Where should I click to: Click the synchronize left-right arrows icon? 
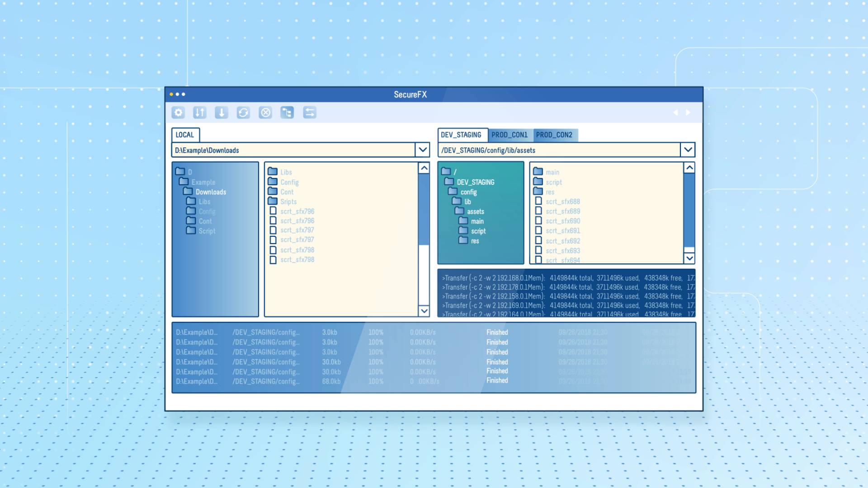coord(309,113)
